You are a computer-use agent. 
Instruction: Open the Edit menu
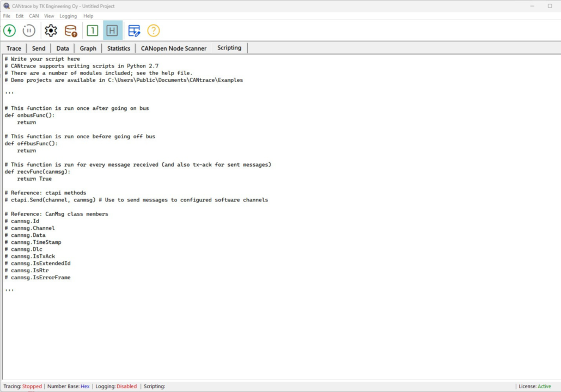20,16
